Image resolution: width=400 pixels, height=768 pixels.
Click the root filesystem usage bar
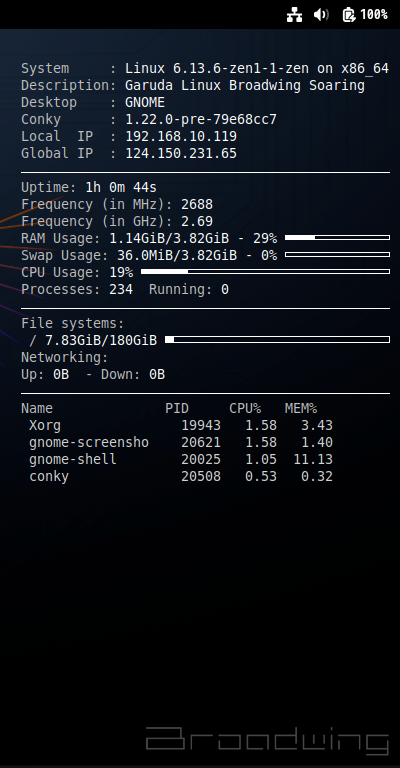click(x=278, y=339)
